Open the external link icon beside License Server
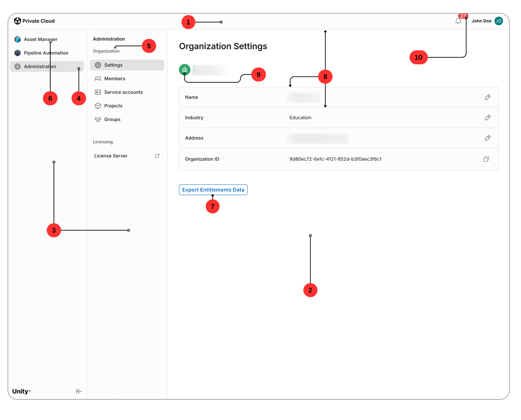The image size is (521, 420). click(157, 156)
